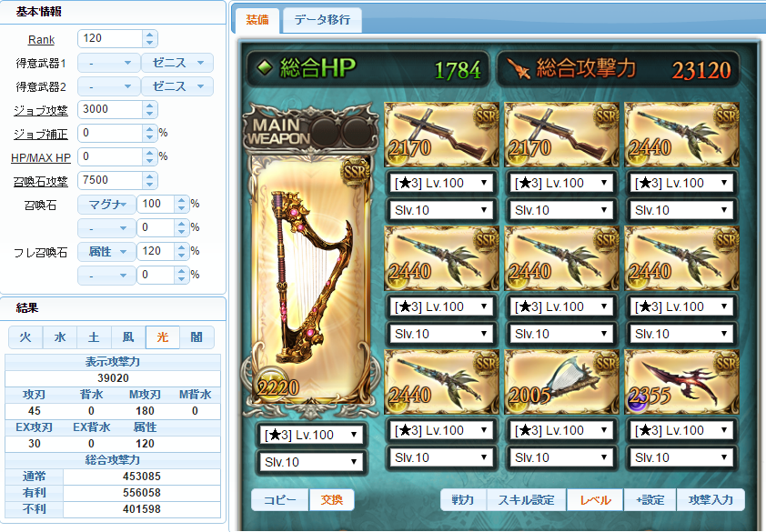The width and height of the screenshot is (766, 532).
Task: Open the データ移行 tab
Action: coord(322,20)
